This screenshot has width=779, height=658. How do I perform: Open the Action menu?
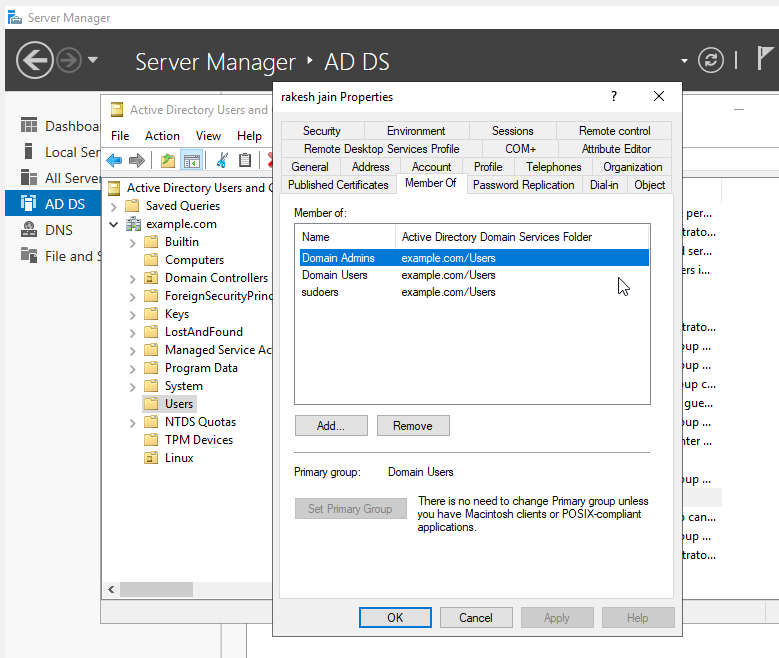tap(162, 136)
